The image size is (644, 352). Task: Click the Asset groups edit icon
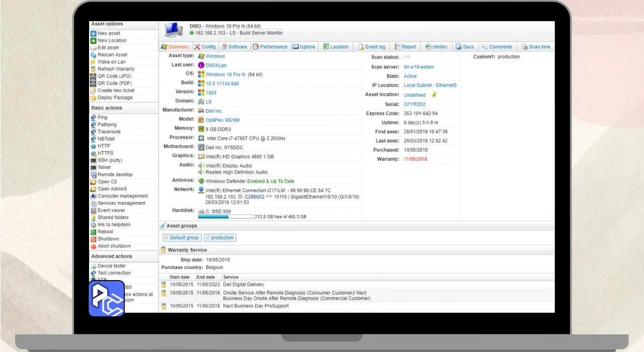[x=163, y=226]
